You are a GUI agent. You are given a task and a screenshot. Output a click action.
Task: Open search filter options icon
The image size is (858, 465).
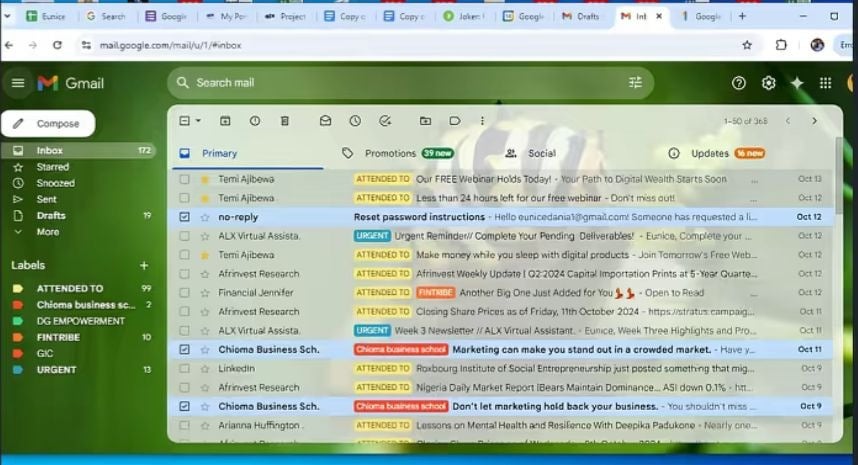point(635,83)
